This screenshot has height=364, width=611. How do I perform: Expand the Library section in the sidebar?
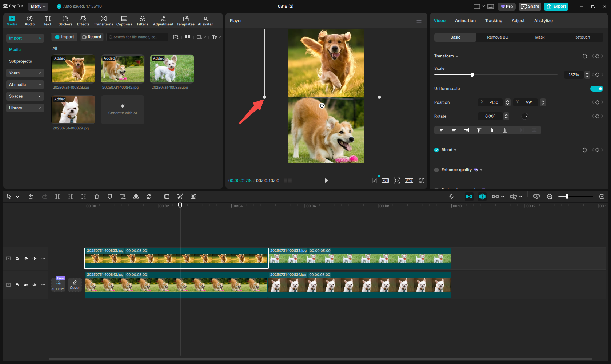point(25,108)
